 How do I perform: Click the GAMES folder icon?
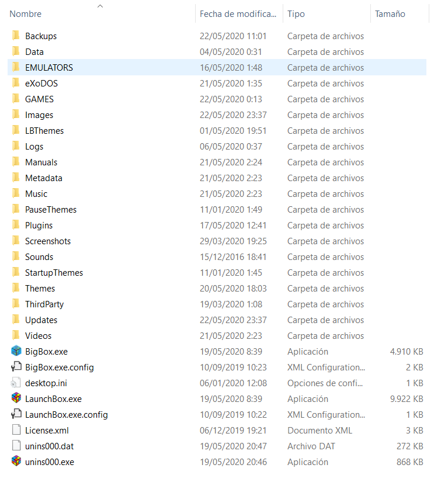click(x=16, y=98)
